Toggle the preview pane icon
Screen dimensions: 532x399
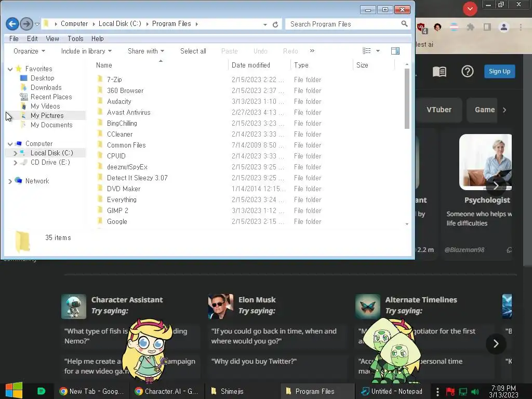click(x=395, y=51)
